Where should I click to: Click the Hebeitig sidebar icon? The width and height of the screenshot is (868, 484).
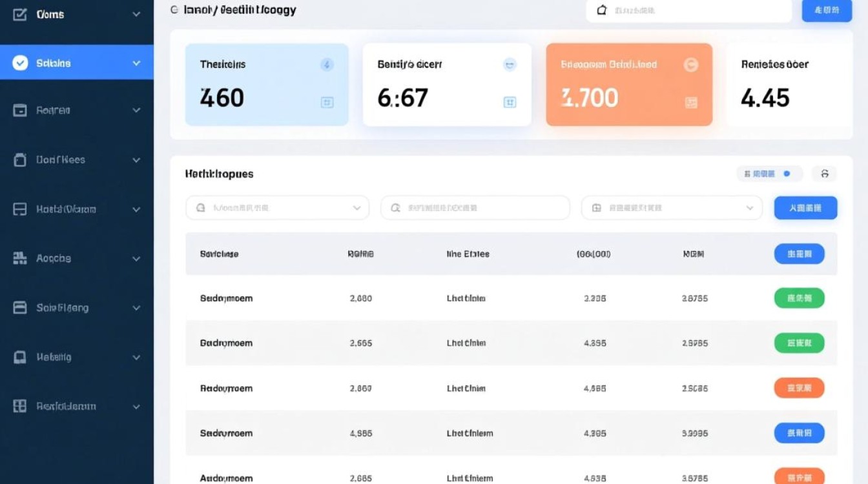point(20,357)
